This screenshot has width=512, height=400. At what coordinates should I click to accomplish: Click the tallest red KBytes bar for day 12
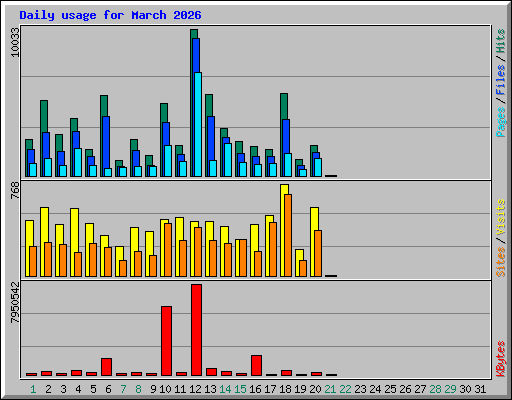[x=196, y=330]
